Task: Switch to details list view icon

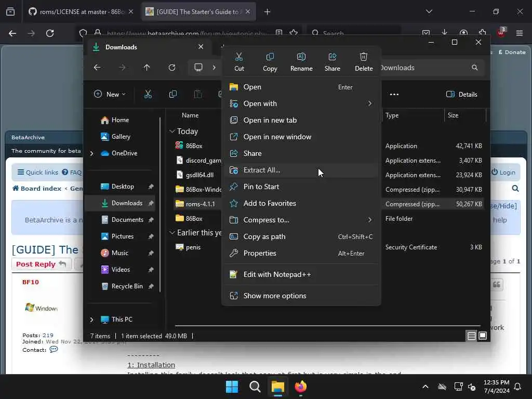Action: (471, 336)
